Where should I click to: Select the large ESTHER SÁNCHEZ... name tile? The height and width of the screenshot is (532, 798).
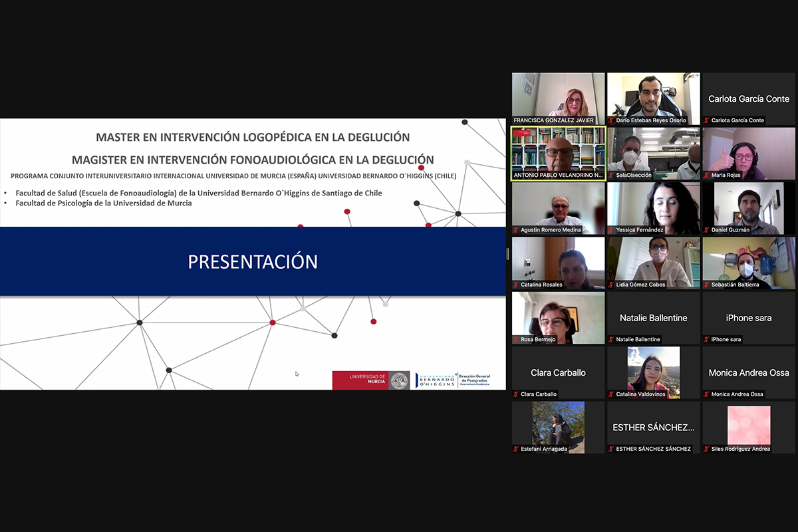click(654, 427)
